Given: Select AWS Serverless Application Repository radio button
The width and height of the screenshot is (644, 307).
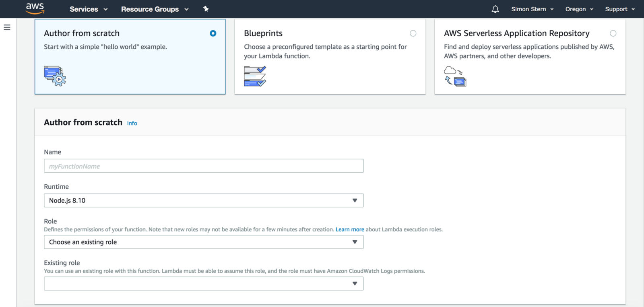Looking at the screenshot, I should 613,33.
